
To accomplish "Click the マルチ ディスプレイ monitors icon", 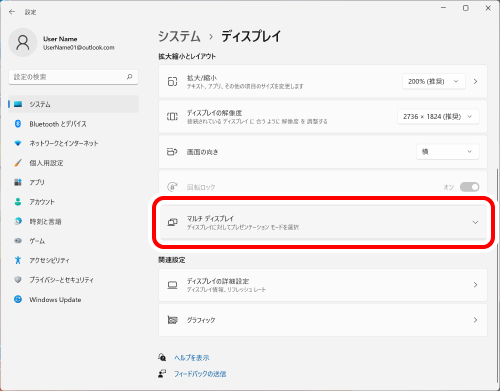I will 172,222.
